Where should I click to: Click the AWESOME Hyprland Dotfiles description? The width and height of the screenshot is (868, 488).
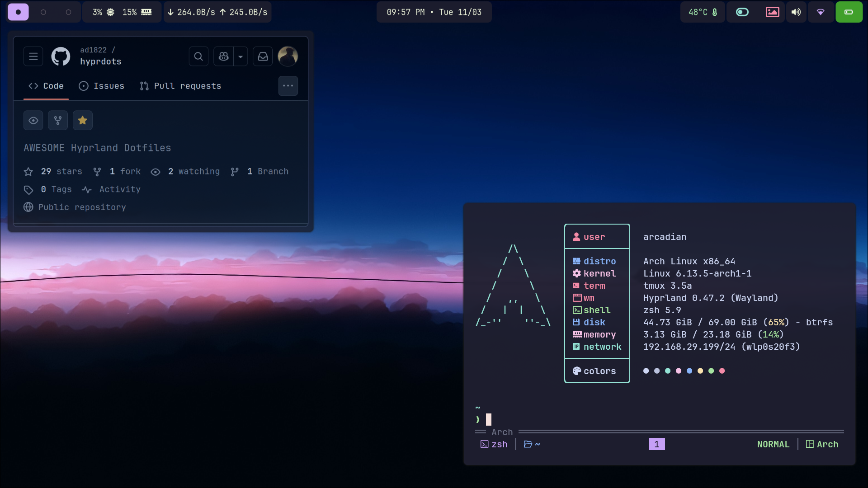click(97, 148)
